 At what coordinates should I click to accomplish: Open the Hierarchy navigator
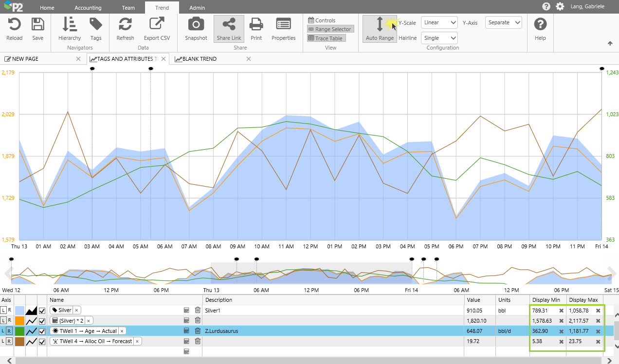tap(70, 24)
